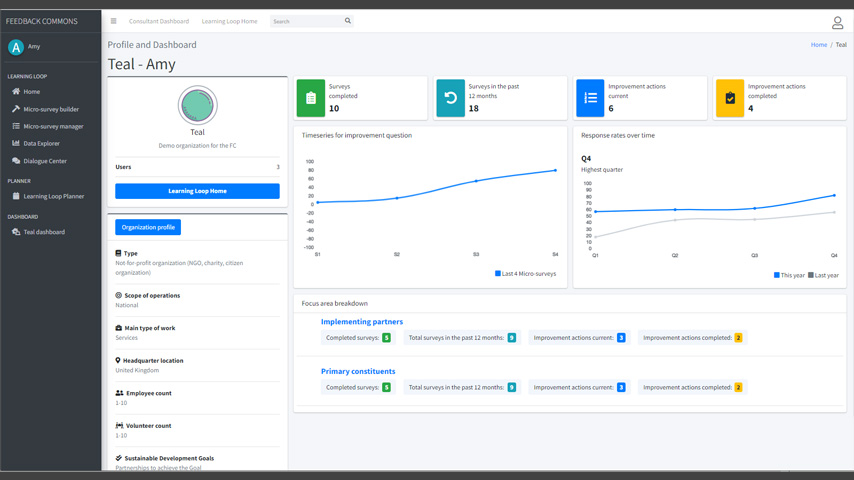Click the Sustainable Development Goals icon
The width and height of the screenshot is (854, 480).
(118, 458)
